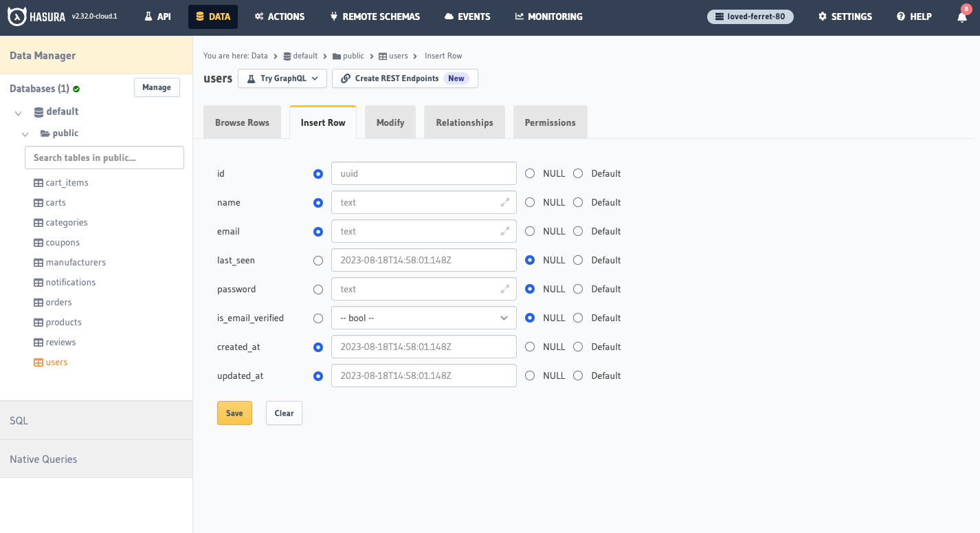Click the Hasura logo icon
Image resolution: width=980 pixels, height=533 pixels.
[17, 17]
